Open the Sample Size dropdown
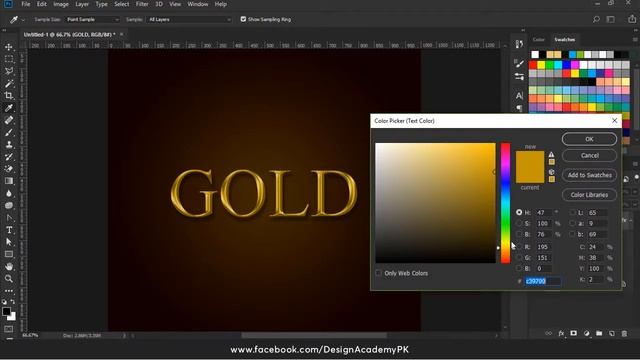Image resolution: width=640 pixels, height=360 pixels. coord(92,19)
